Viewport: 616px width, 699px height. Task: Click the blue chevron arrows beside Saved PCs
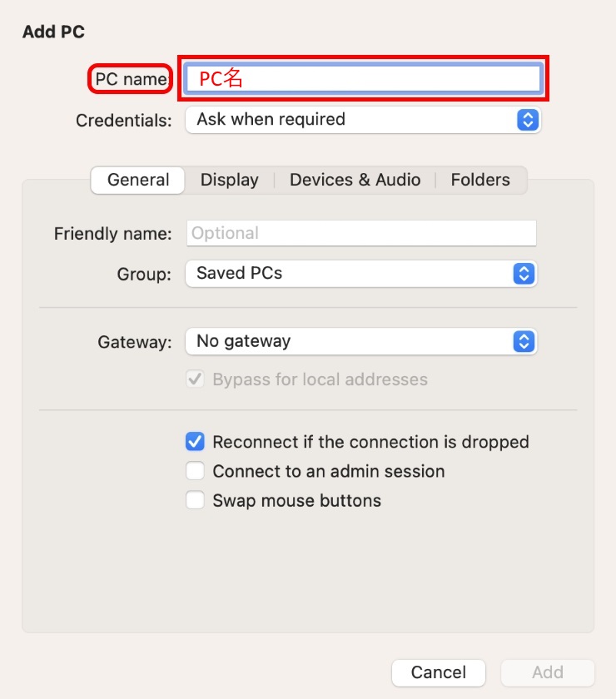click(x=524, y=273)
